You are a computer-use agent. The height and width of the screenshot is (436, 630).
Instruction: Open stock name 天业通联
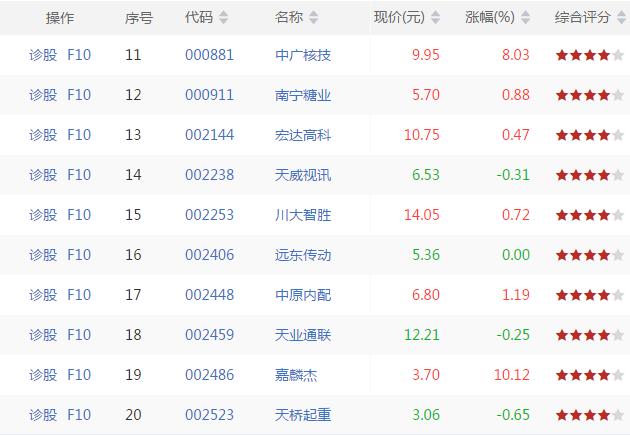[x=303, y=335]
